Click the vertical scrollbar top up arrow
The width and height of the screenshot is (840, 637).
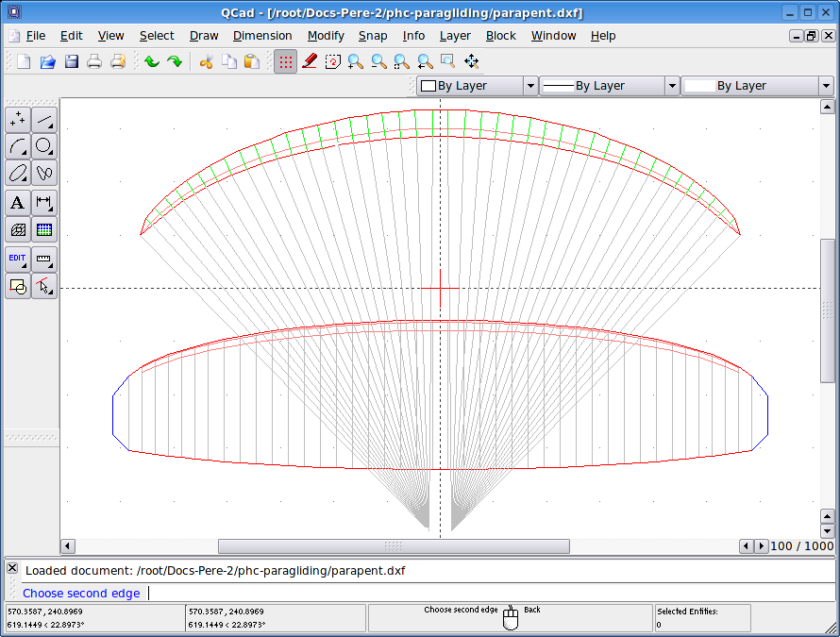(x=827, y=107)
